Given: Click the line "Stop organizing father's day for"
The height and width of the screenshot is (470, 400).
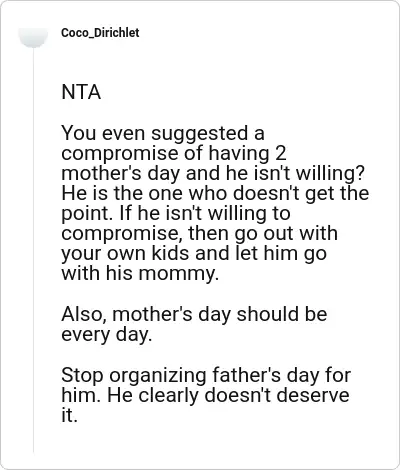Looking at the screenshot, I should 206,376.
